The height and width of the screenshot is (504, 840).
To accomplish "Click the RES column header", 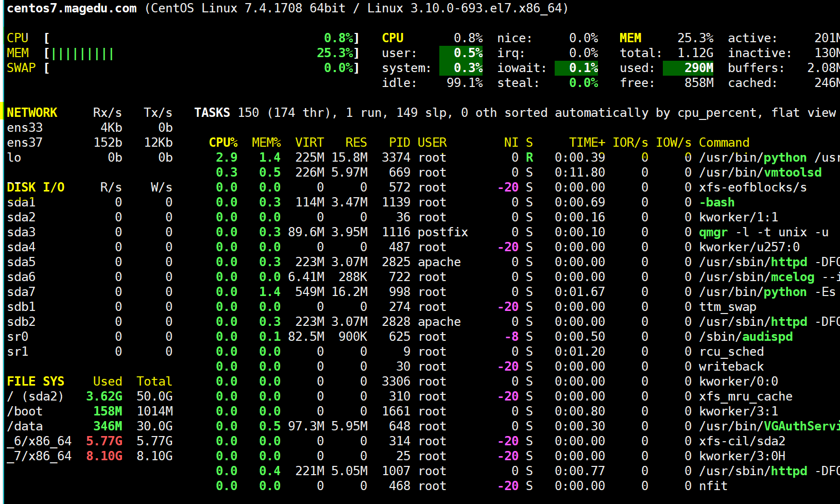I will coord(356,143).
